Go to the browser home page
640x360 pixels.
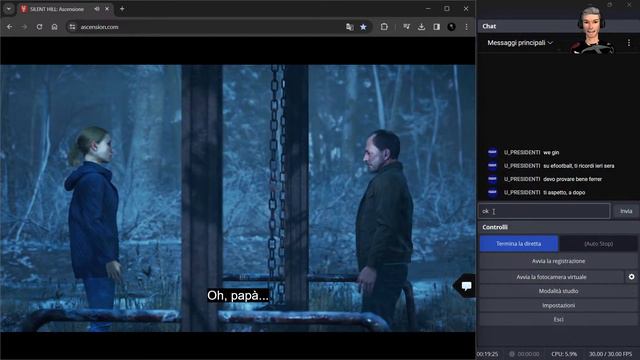[x=54, y=27]
